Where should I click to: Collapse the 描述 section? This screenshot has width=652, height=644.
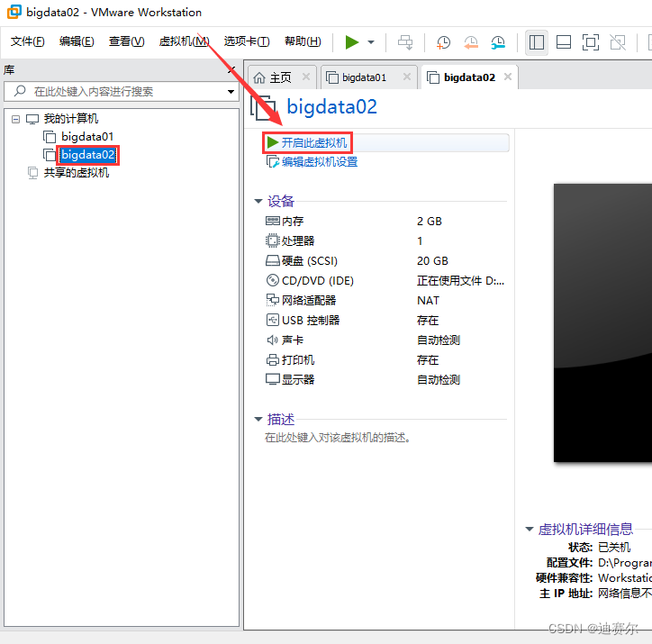(x=258, y=420)
